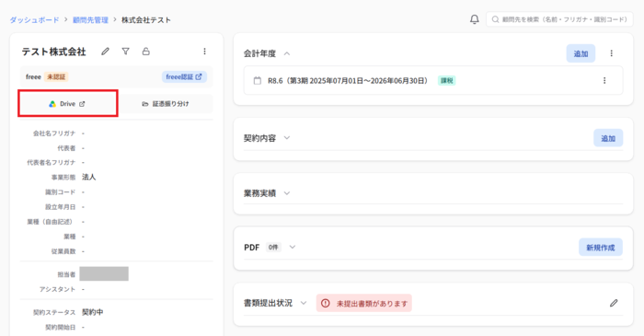This screenshot has height=336, width=644.
Task: Expand the 書類提出状況 section
Action: point(303,303)
